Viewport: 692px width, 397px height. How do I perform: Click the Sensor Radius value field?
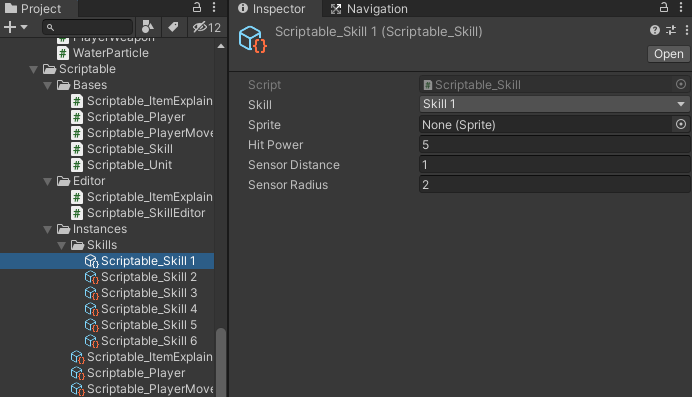click(x=554, y=184)
